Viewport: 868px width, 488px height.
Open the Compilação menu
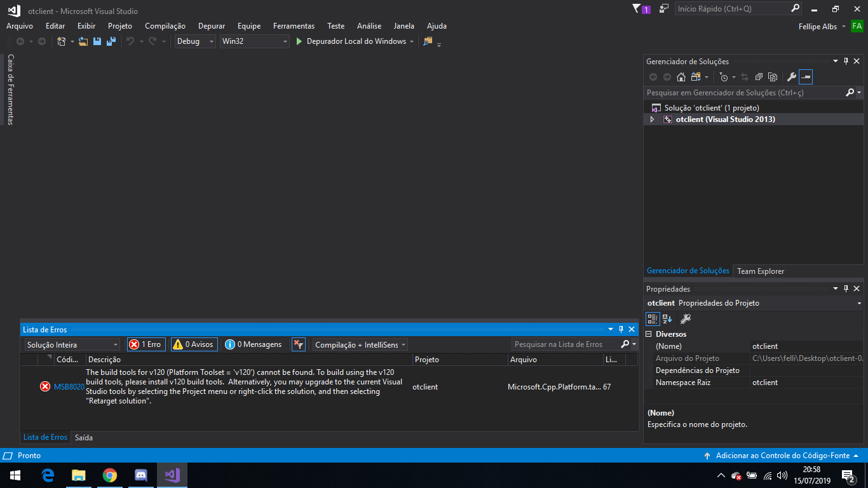pyautogui.click(x=165, y=26)
